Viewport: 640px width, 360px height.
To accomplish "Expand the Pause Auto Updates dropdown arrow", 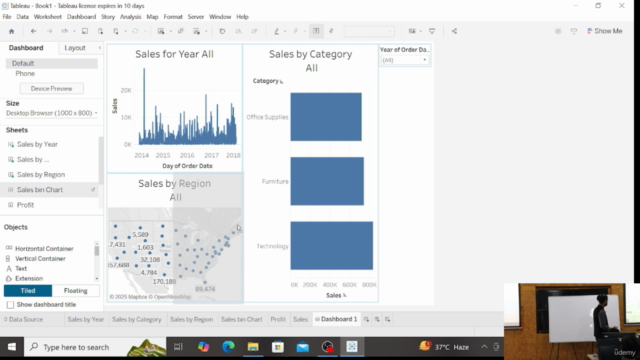I will click(125, 31).
